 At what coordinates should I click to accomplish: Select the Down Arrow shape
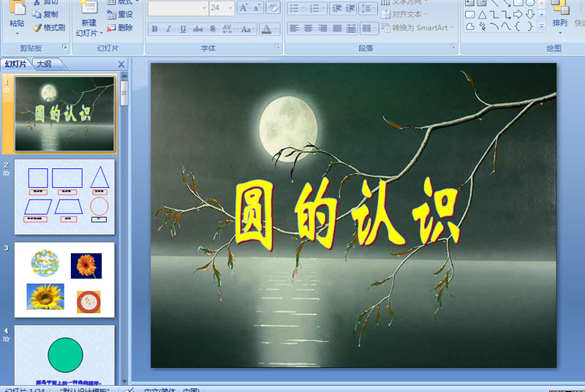click(529, 15)
